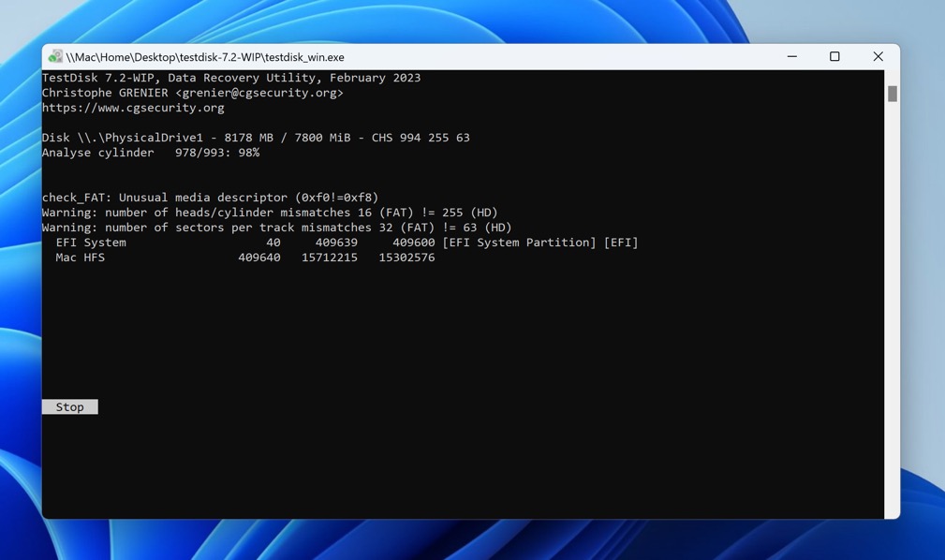
Task: Click the Analyse cylinder 978/993 progress line
Action: click(151, 153)
